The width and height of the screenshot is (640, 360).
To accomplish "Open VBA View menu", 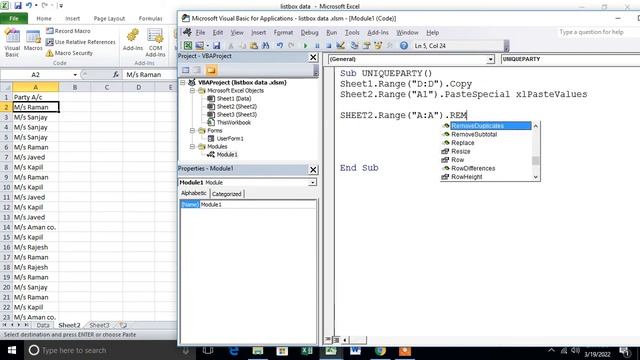I will coord(237,32).
